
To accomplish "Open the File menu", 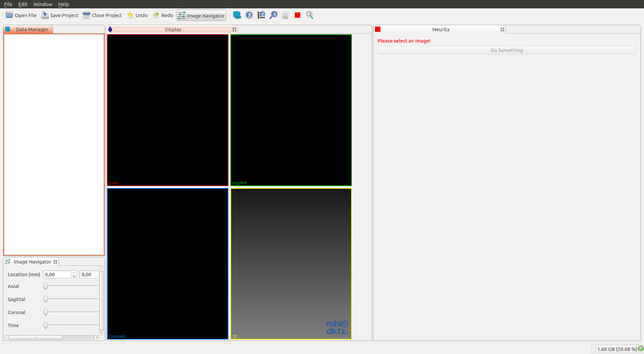I will click(x=8, y=4).
